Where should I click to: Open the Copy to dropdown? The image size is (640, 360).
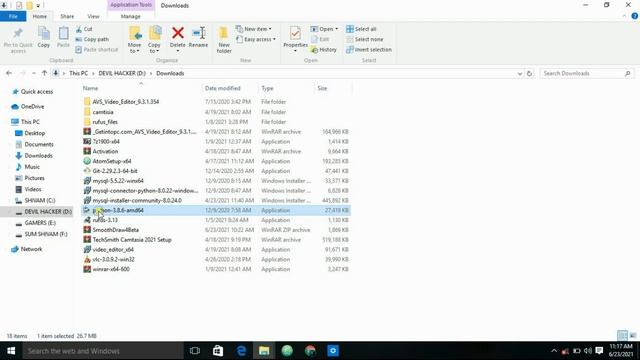(154, 40)
